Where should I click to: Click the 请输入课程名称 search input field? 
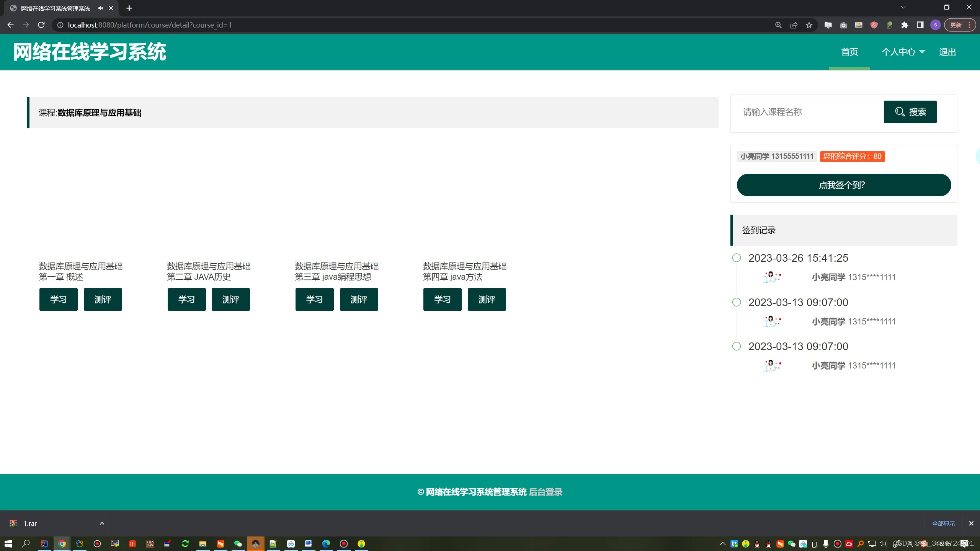pos(810,112)
